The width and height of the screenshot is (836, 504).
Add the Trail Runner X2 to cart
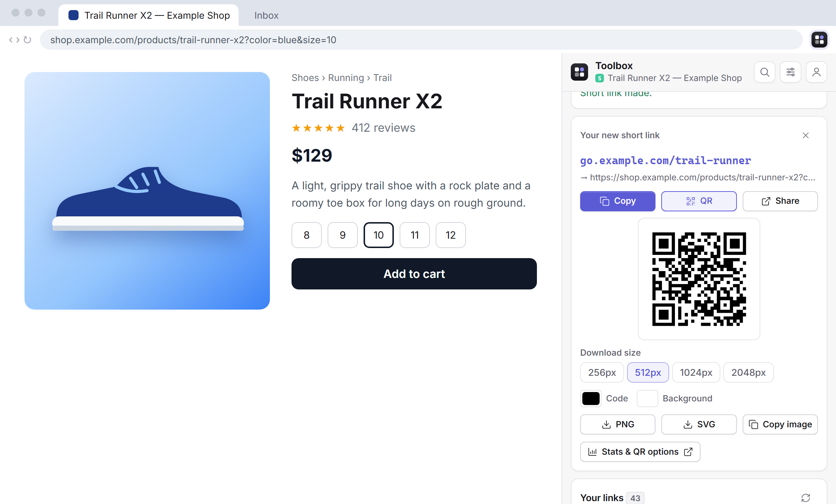pyautogui.click(x=414, y=274)
